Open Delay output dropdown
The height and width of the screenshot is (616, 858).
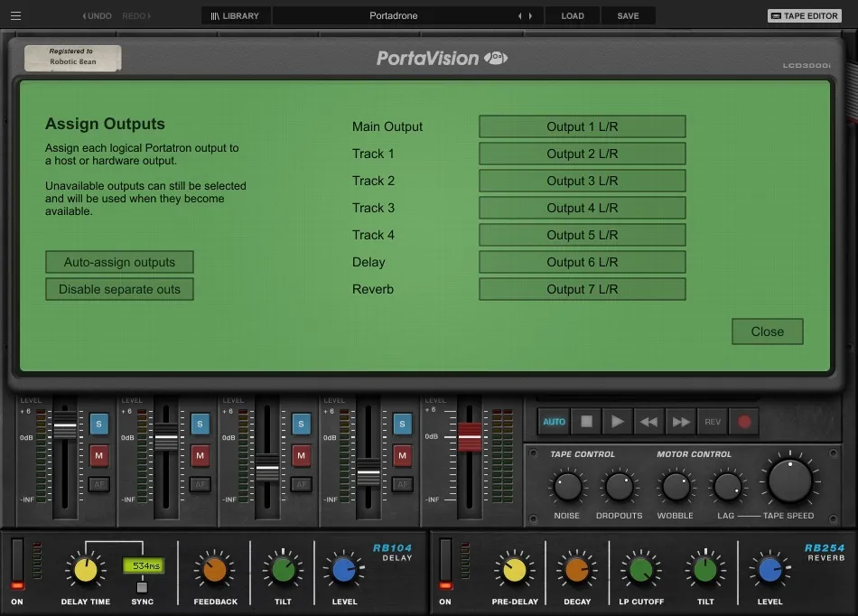583,262
